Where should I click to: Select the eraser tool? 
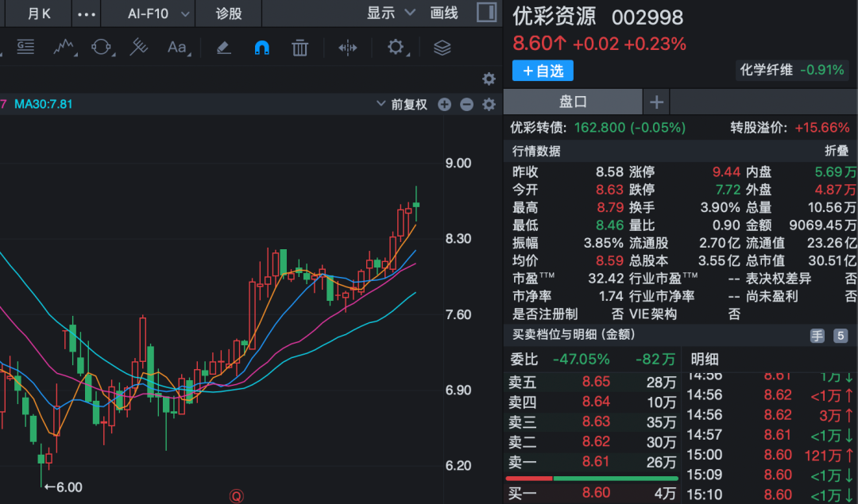(x=223, y=48)
